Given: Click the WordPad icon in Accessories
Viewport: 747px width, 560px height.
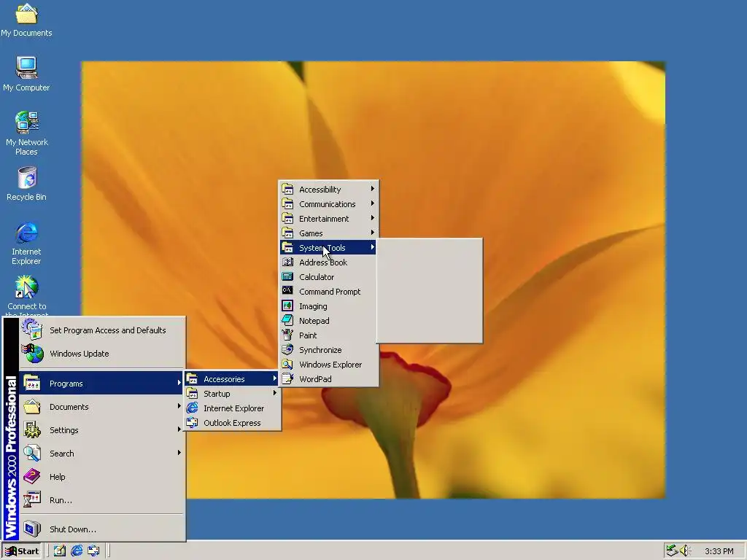Looking at the screenshot, I should tap(287, 378).
